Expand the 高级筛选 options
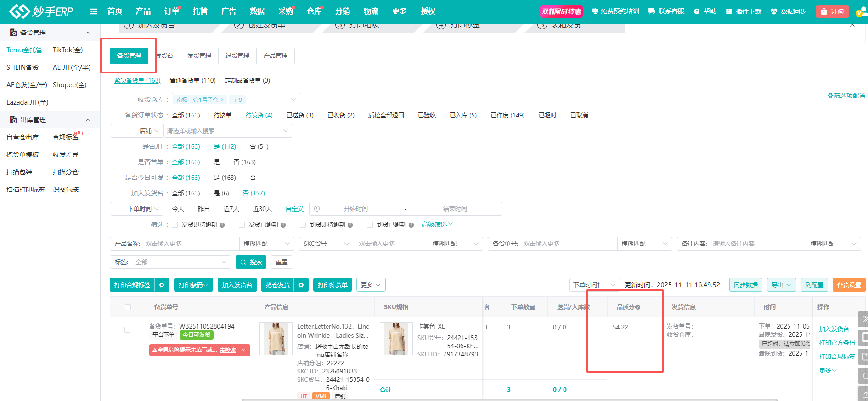The image size is (868, 401). [x=437, y=224]
